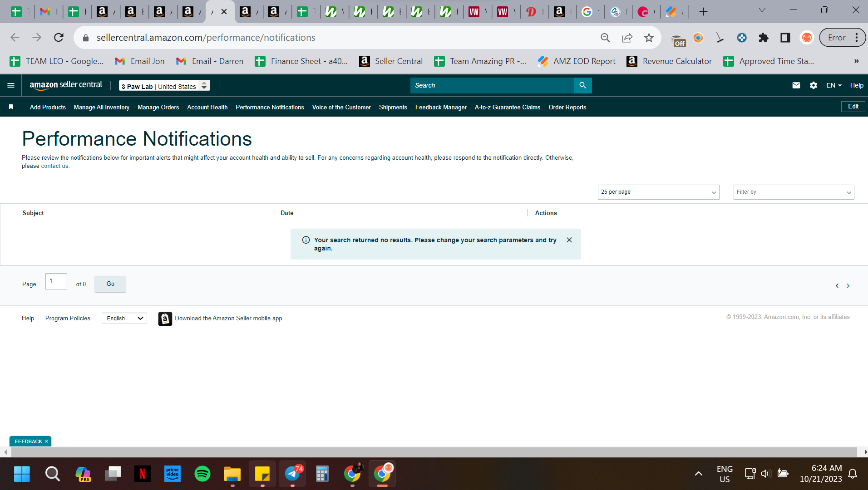Open the Filter by dropdown
Viewport: 868px width, 490px height.
(x=794, y=192)
